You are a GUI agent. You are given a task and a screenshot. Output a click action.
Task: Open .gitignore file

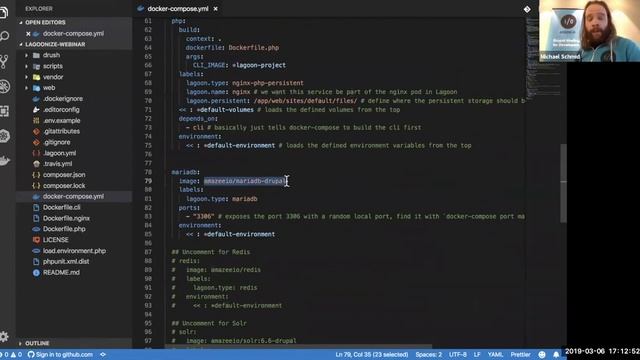[x=56, y=142]
